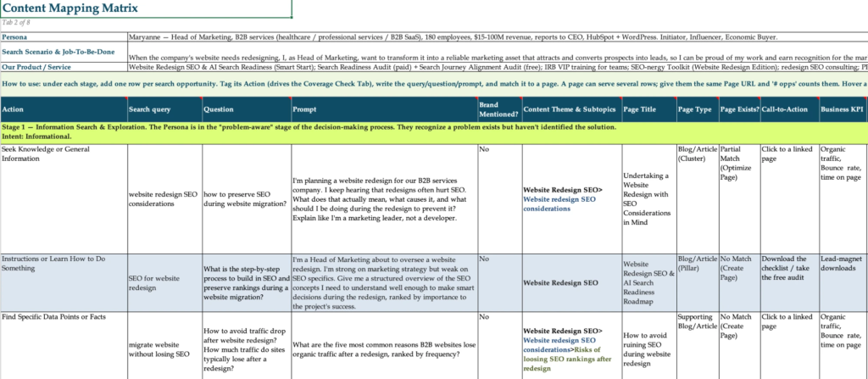Select the Our Product / Service label
868x379 pixels.
tap(64, 67)
